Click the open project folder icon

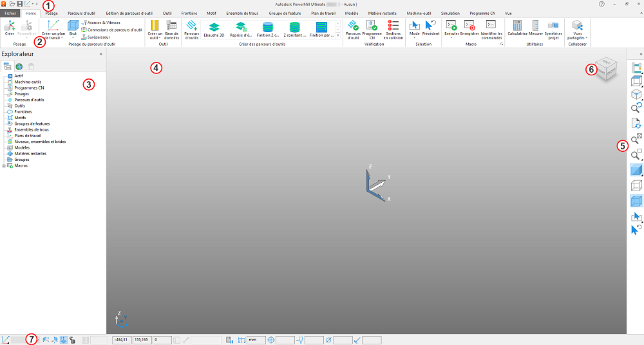[12, 4]
